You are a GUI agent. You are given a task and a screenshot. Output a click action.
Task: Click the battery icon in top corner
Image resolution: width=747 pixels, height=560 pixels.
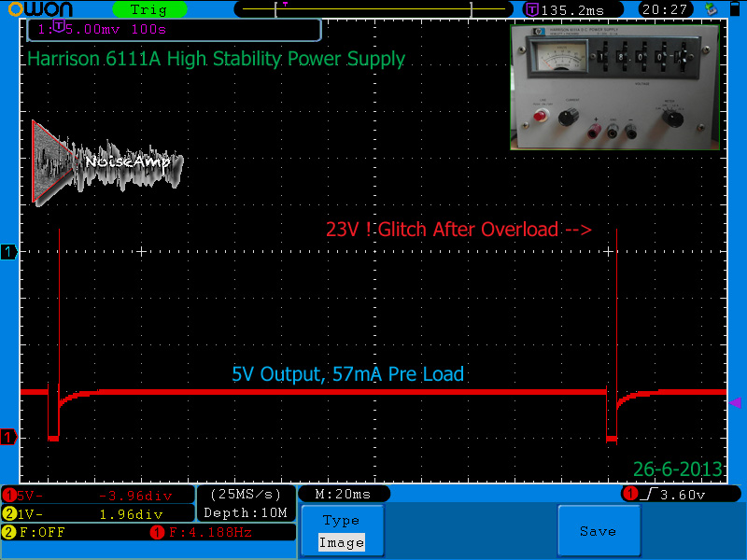point(736,9)
